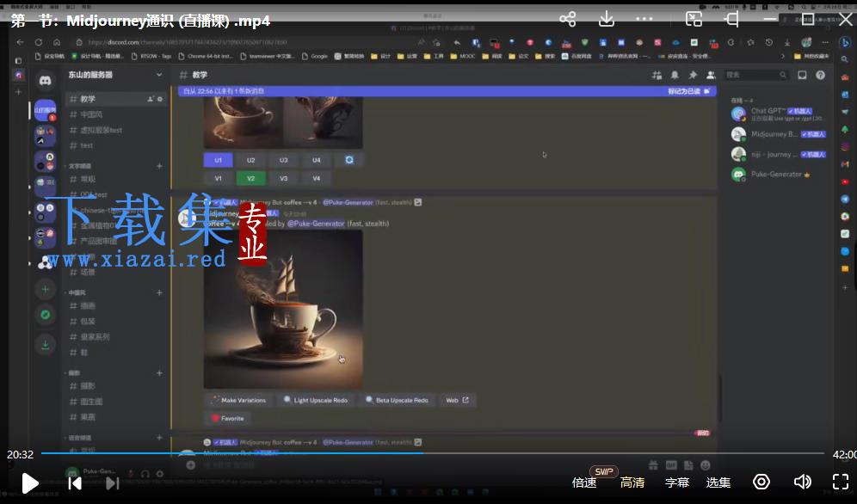Screen dimensions: 857x504
Task: Click the regenerate refresh button beside U4
Action: point(349,160)
